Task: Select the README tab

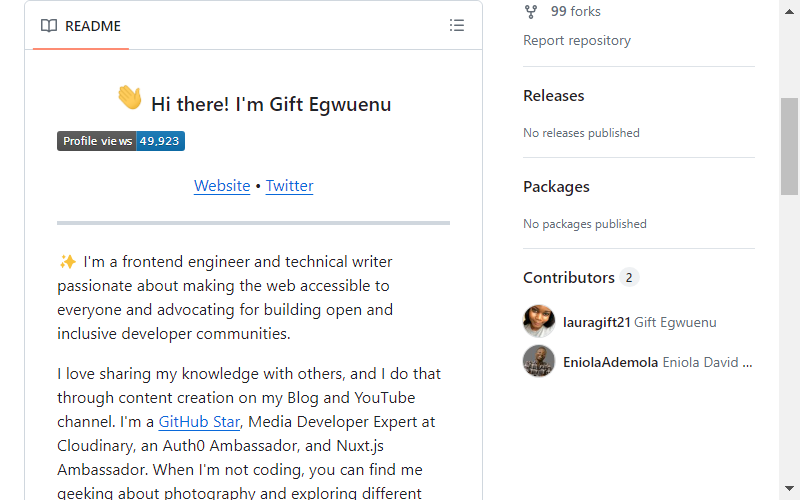Action: coord(81,26)
